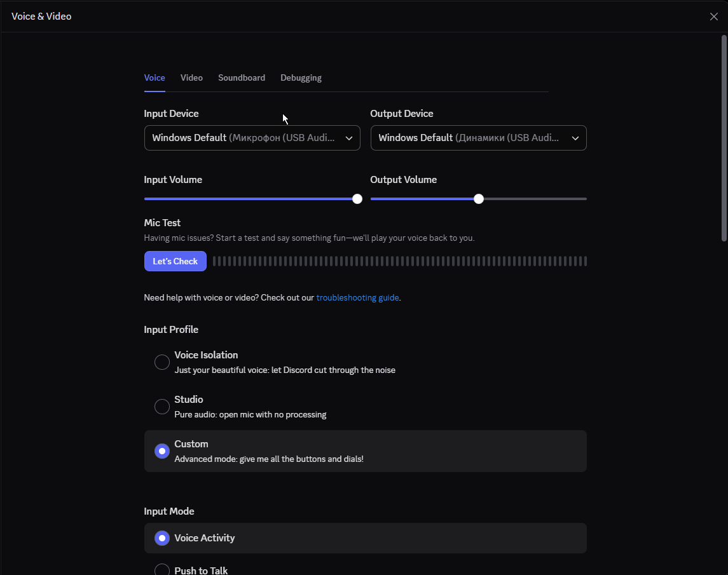Open the troubleshooting guide link

tap(357, 297)
